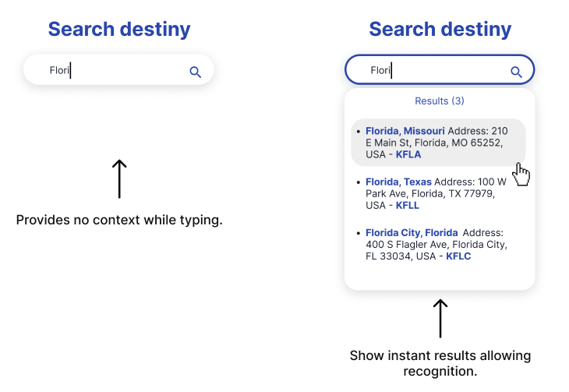This screenshot has width=569, height=392.
Task: Select the KFLC airport code
Action: [x=458, y=256]
